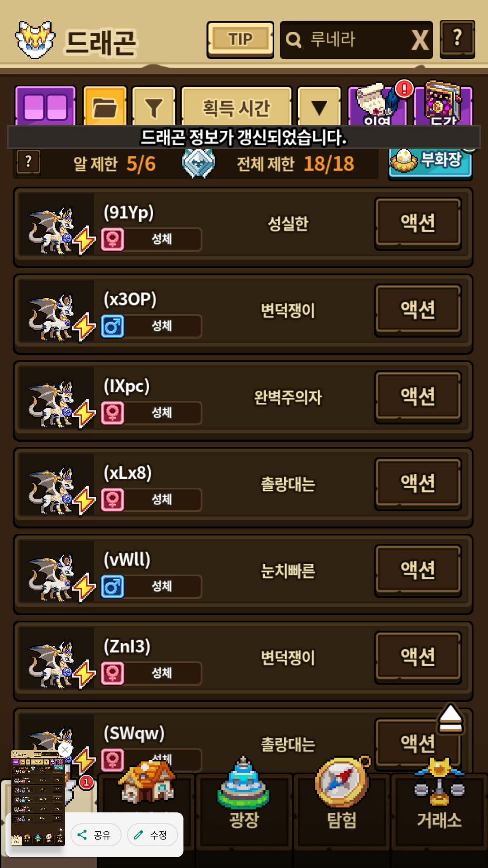488x868 pixels.
Task: Open the orange folder icon
Action: click(105, 107)
